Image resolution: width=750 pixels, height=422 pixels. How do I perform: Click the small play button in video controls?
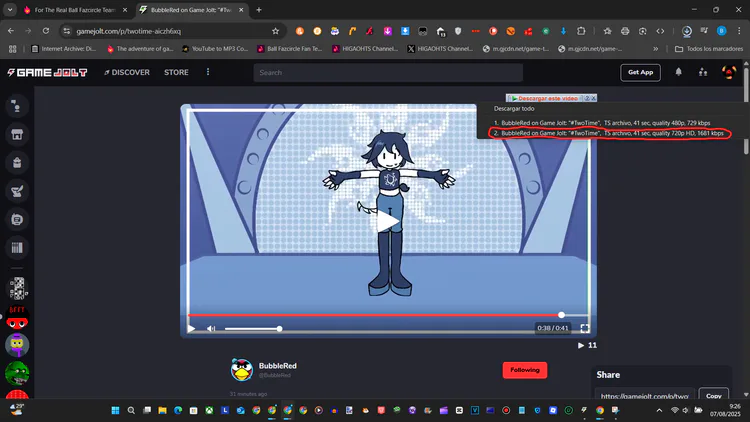(191, 328)
